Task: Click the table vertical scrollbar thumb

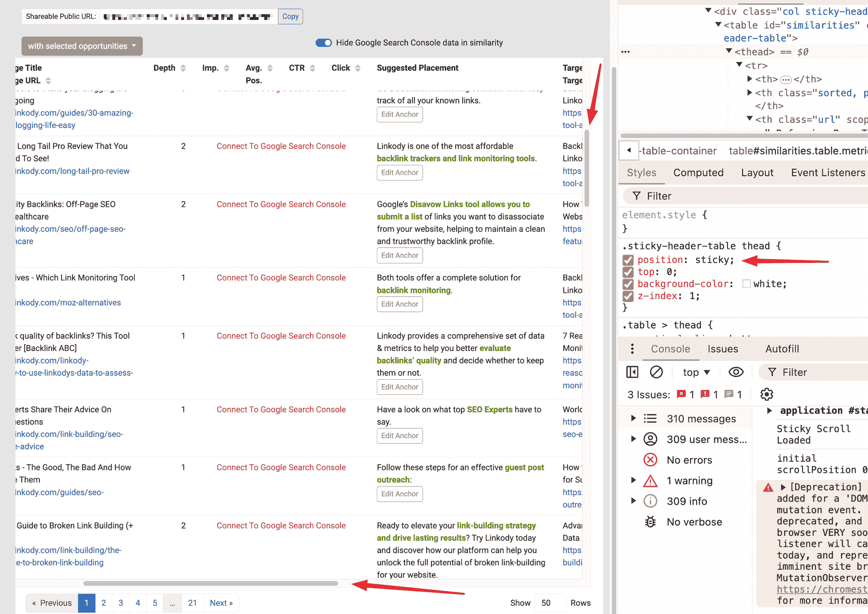Action: (587, 168)
